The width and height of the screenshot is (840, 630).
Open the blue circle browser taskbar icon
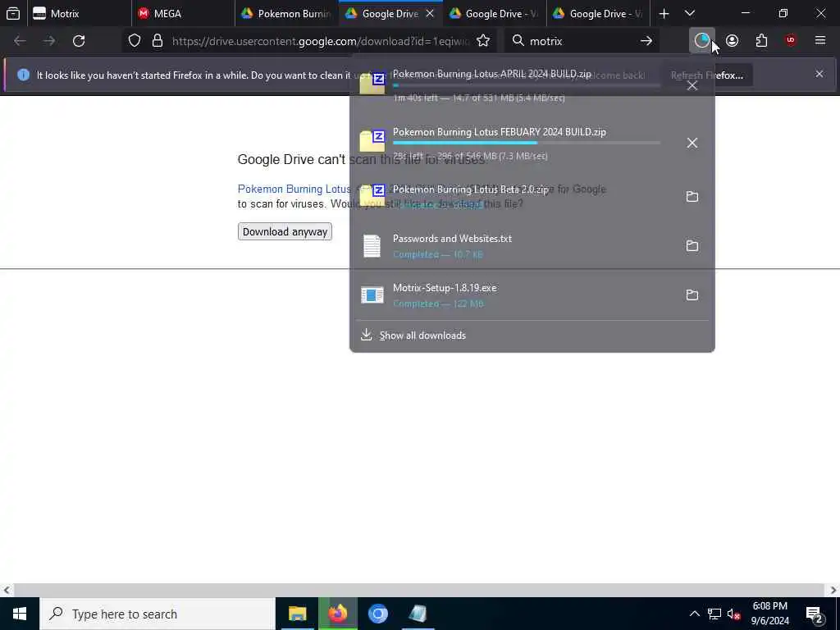pos(377,614)
